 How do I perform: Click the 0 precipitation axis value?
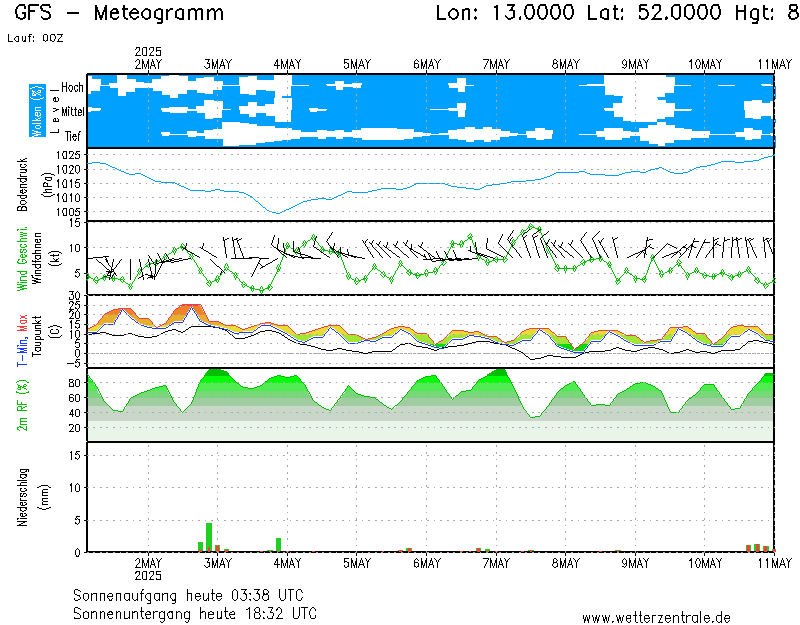coord(78,553)
